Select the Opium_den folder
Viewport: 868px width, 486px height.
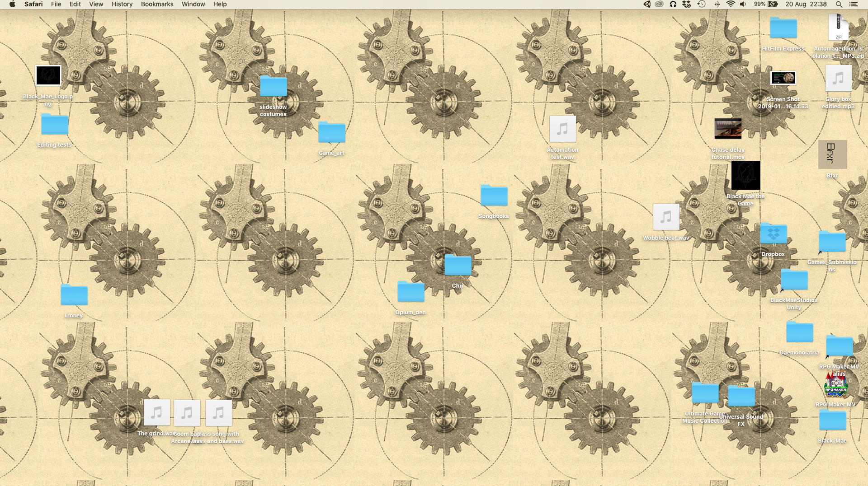pyautogui.click(x=411, y=292)
